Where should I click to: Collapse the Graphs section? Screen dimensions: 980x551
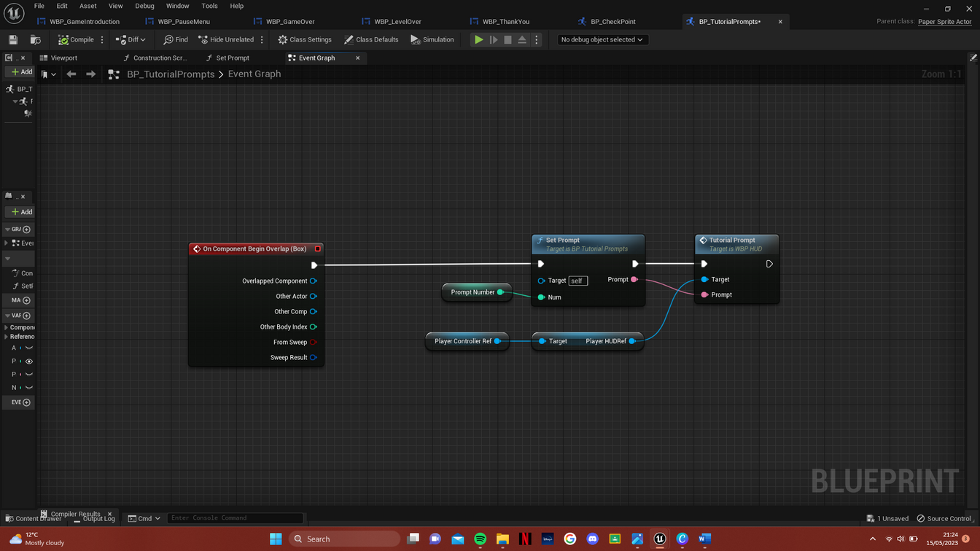[x=7, y=229]
